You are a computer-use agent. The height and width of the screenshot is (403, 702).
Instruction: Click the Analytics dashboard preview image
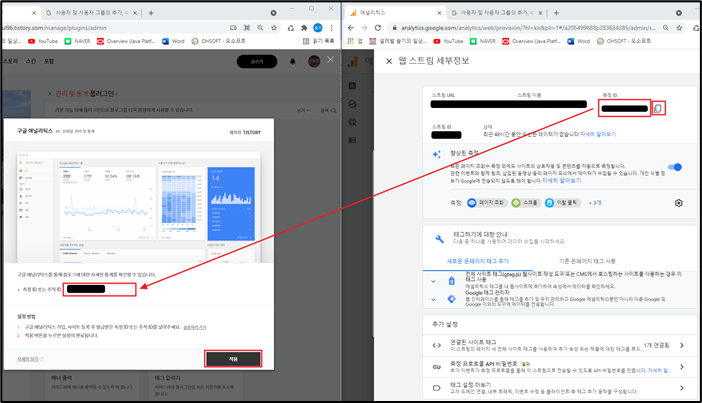[139, 206]
